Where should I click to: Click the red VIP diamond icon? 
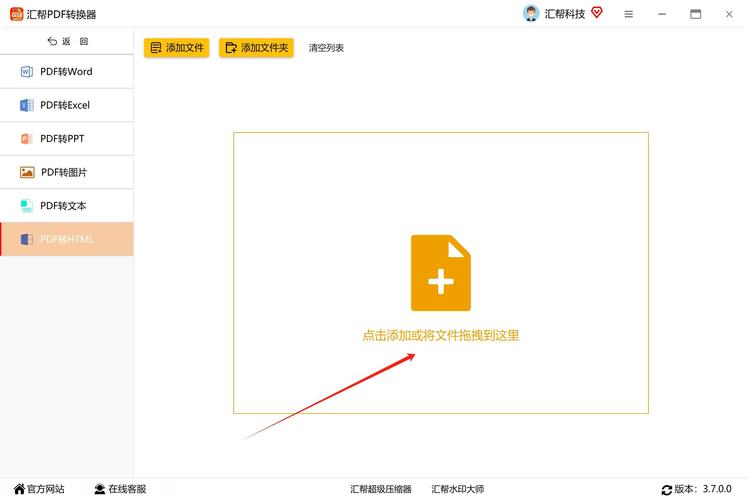coord(597,13)
